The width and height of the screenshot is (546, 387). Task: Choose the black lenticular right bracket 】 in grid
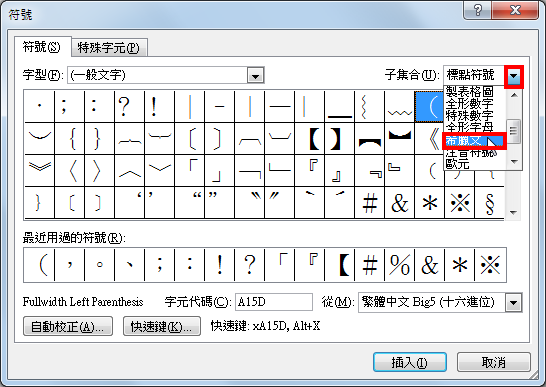point(339,138)
